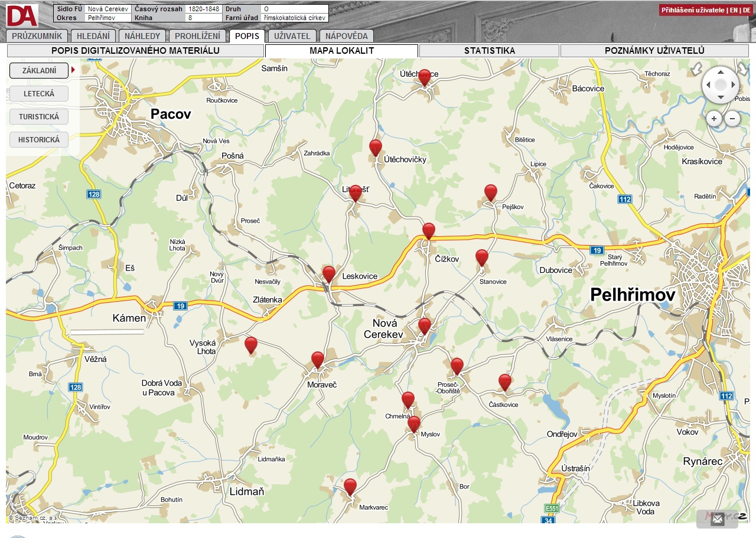This screenshot has width=756, height=538.
Task: Click the map marker at Moraveč
Action: point(318,359)
